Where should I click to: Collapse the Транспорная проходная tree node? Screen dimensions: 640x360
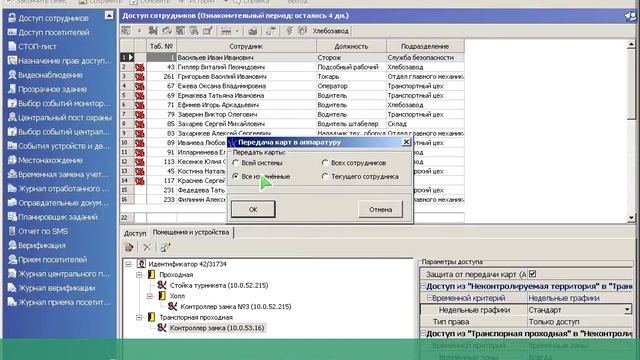(139, 317)
